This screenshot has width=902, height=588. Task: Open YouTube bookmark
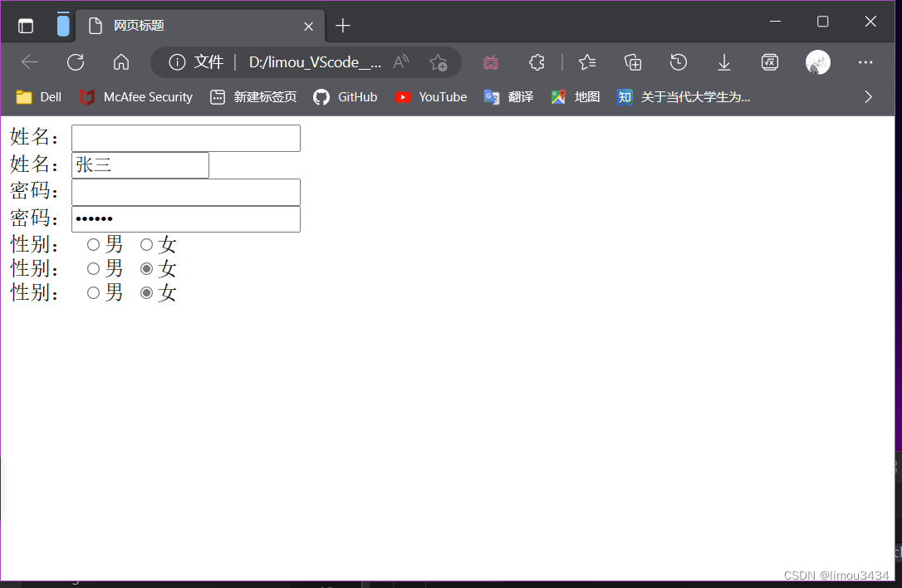click(431, 97)
